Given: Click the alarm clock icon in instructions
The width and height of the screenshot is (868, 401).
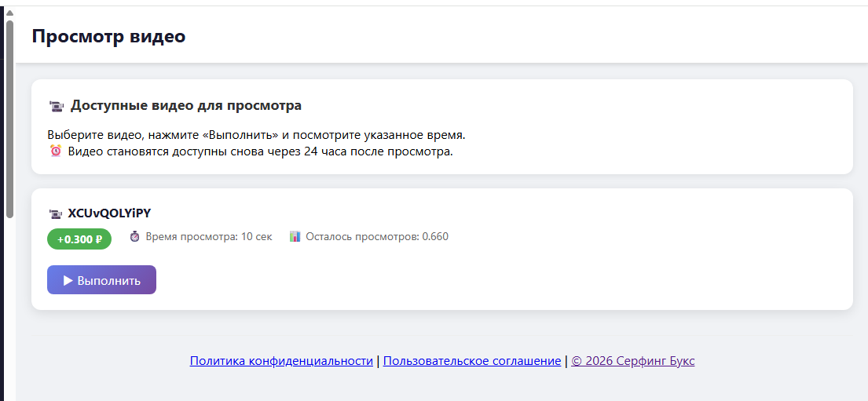Looking at the screenshot, I should click(56, 151).
